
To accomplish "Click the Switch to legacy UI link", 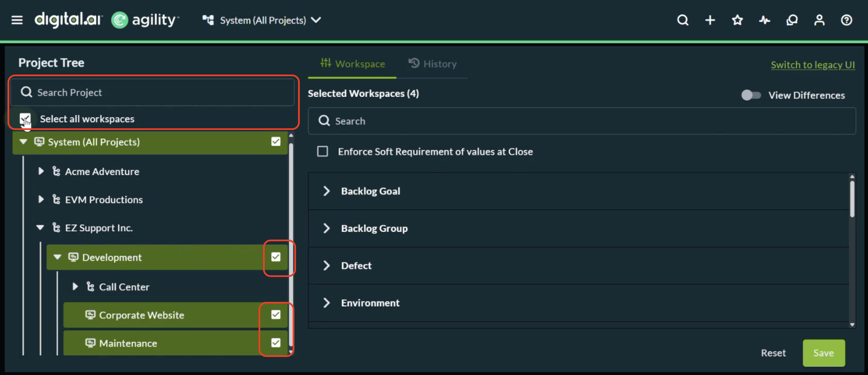I will coord(813,65).
